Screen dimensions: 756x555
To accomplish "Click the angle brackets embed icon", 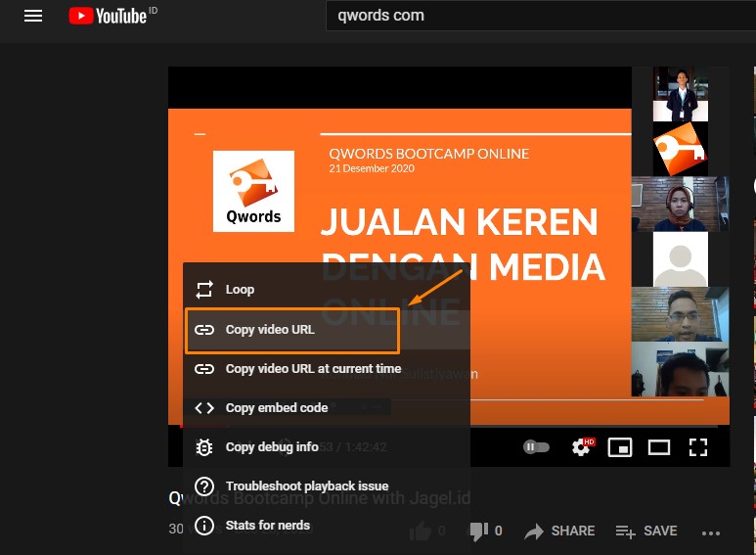I will coord(204,408).
